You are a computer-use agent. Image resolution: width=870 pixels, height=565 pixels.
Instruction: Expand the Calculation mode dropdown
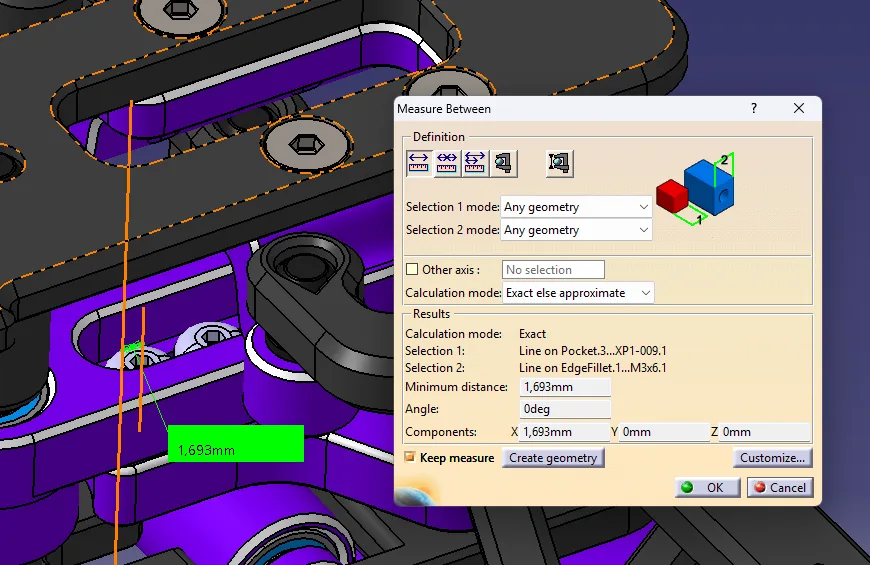click(x=578, y=293)
